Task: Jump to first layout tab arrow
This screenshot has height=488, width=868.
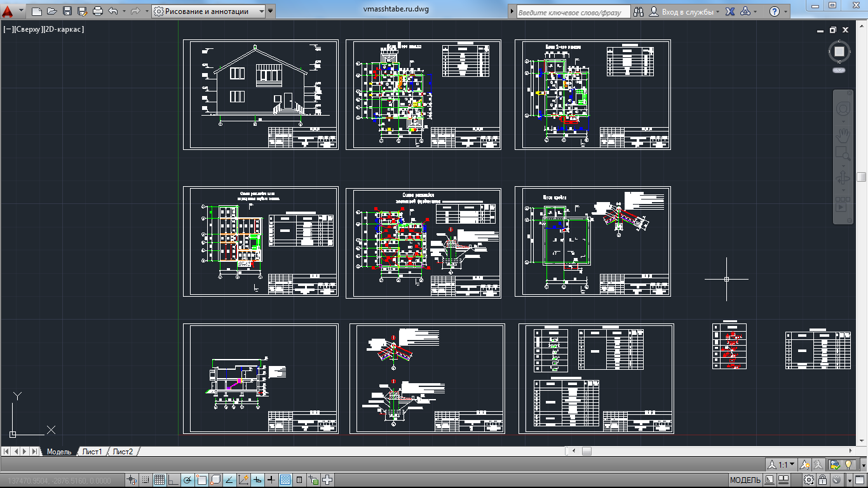Action: pos(7,452)
